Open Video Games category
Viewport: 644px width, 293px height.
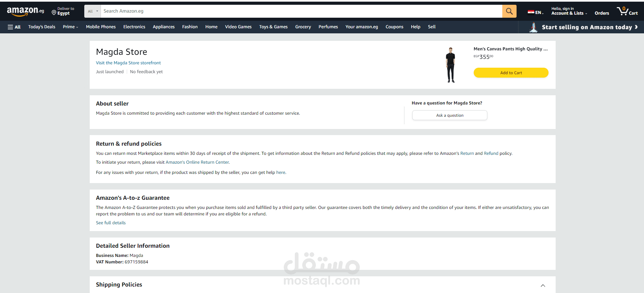coord(238,27)
